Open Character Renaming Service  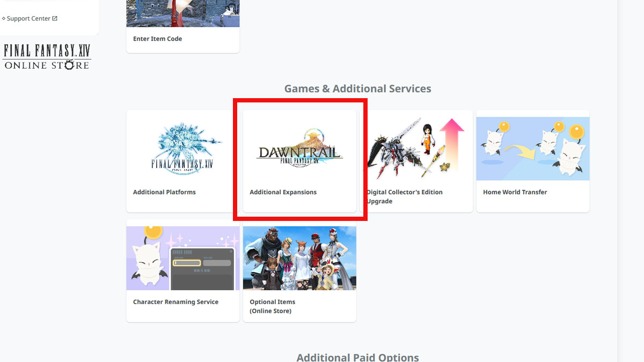click(x=175, y=302)
